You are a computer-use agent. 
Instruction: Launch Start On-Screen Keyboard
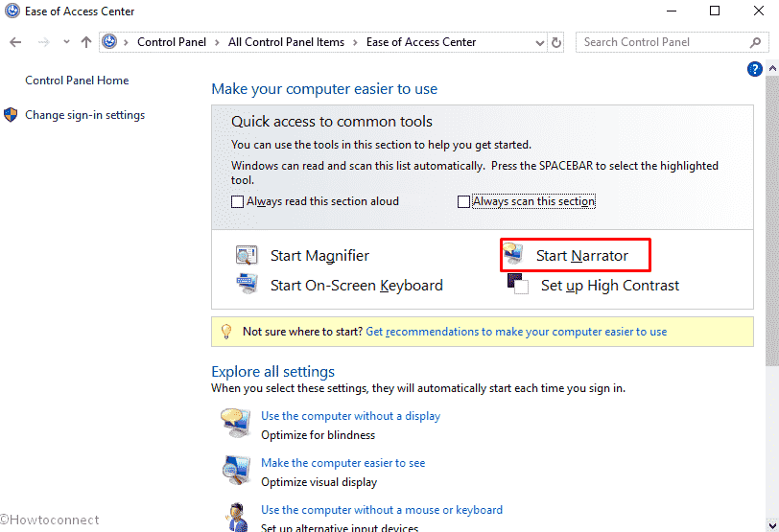(x=357, y=286)
